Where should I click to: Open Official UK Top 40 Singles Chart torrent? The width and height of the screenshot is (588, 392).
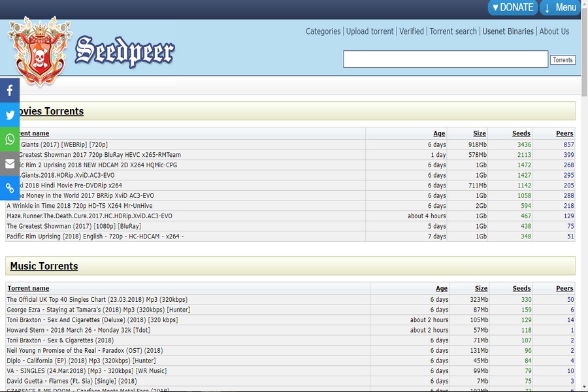point(97,300)
